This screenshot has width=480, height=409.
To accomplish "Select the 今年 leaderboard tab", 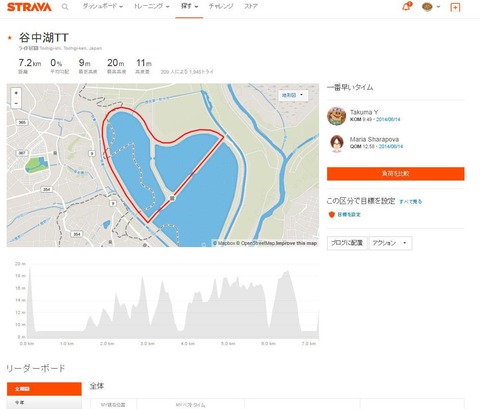I will coord(44,402).
